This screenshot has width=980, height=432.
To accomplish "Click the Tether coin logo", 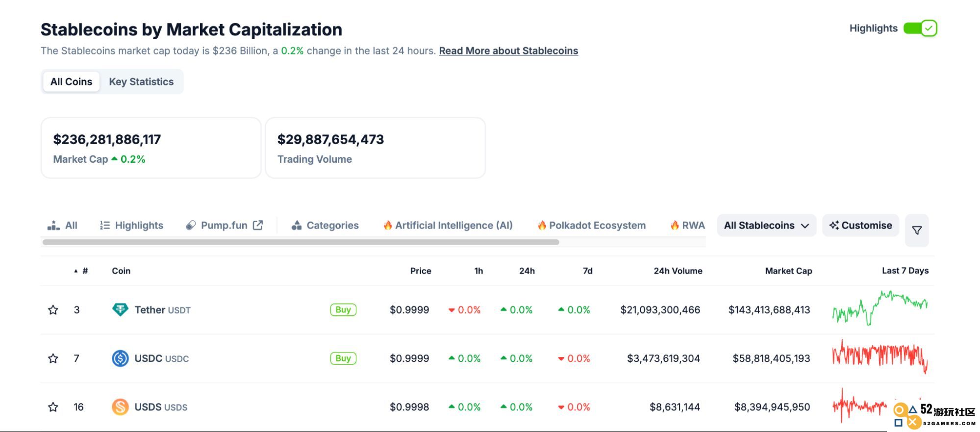I will pos(120,310).
